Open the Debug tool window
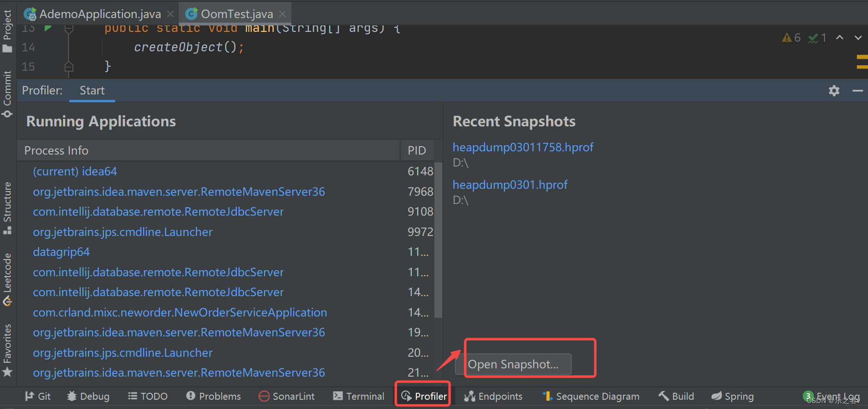868x409 pixels. [x=88, y=397]
